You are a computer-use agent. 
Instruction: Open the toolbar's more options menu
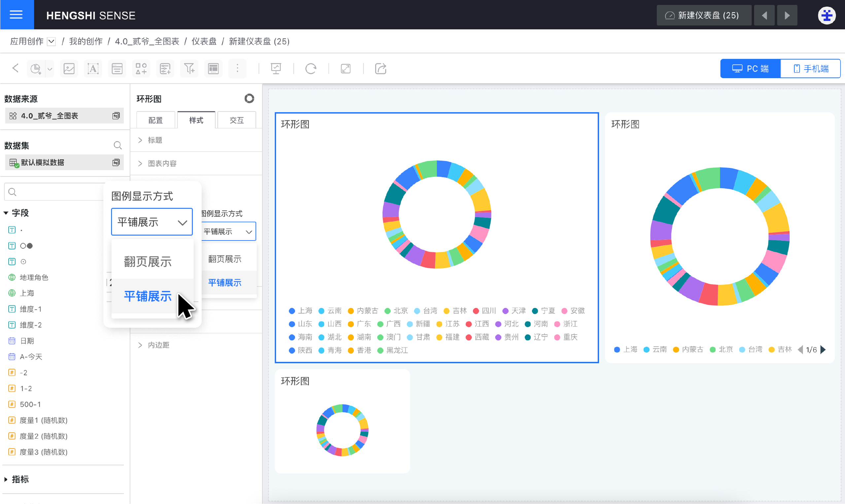(237, 69)
